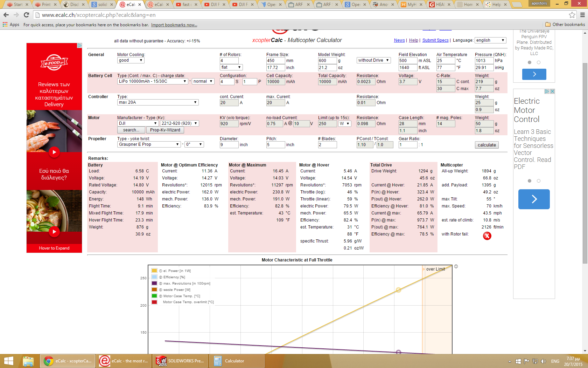Screen dimensions: 588x368
Task: Open the Language dropdown set to english
Action: point(490,40)
